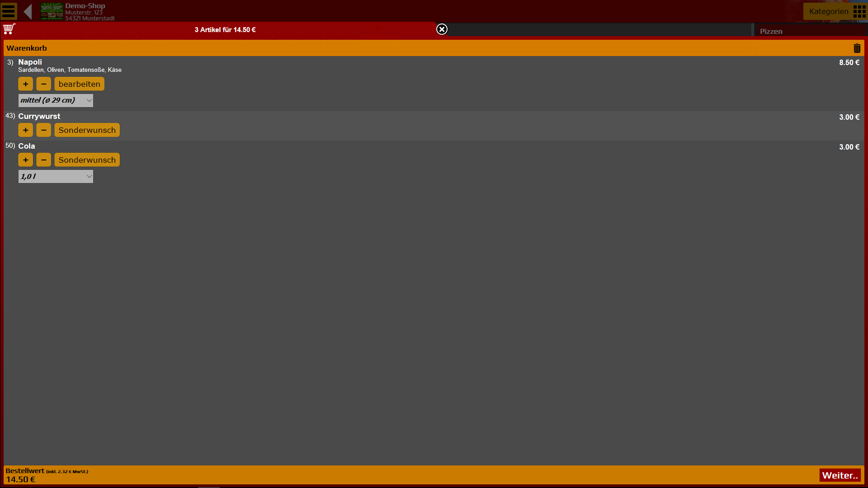
Task: Open the Napoli pizza size dropdown
Action: click(x=56, y=100)
